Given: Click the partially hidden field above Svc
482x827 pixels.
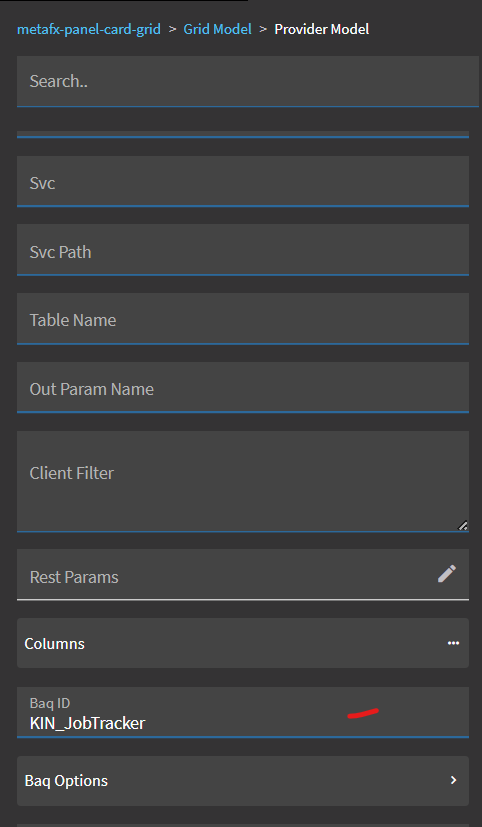Looking at the screenshot, I should click(243, 134).
